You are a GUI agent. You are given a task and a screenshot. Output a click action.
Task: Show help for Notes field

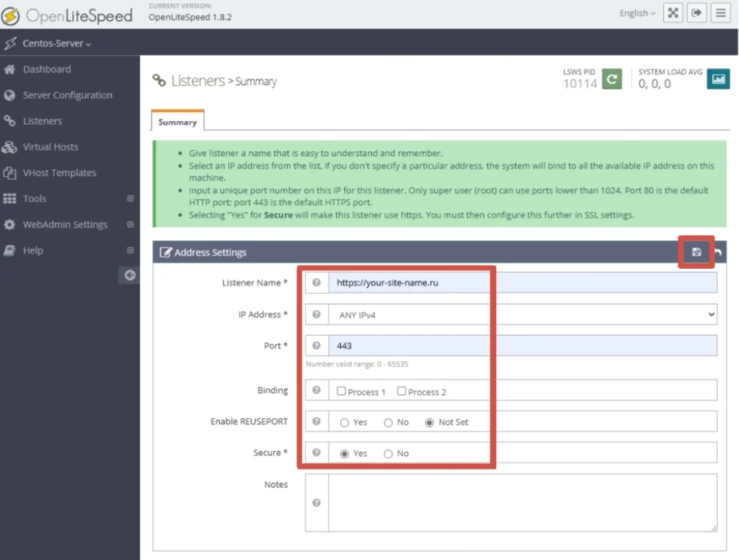(x=316, y=503)
